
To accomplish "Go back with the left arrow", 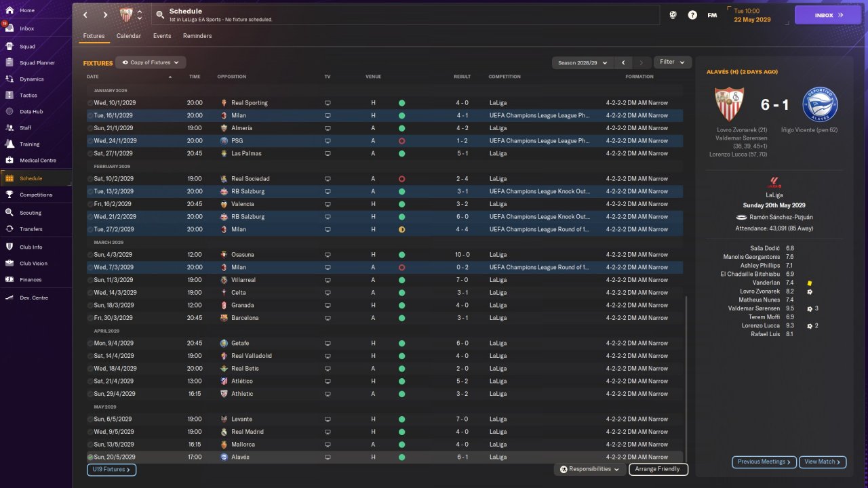I will tap(85, 15).
